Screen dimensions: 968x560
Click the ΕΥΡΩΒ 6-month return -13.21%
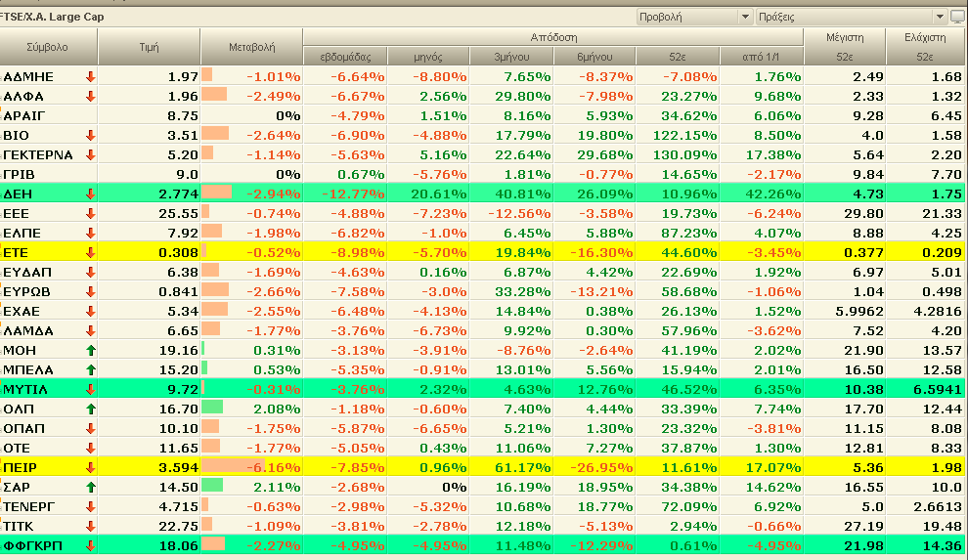pos(600,291)
